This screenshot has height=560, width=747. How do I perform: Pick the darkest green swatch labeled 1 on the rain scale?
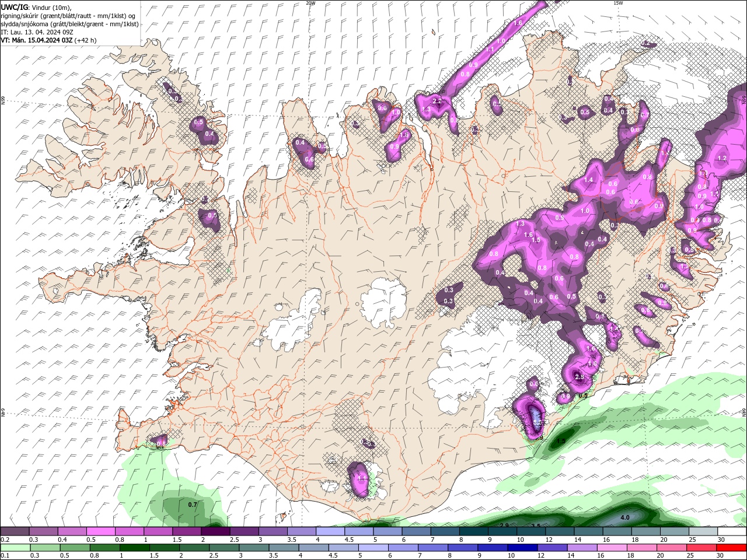134,547
